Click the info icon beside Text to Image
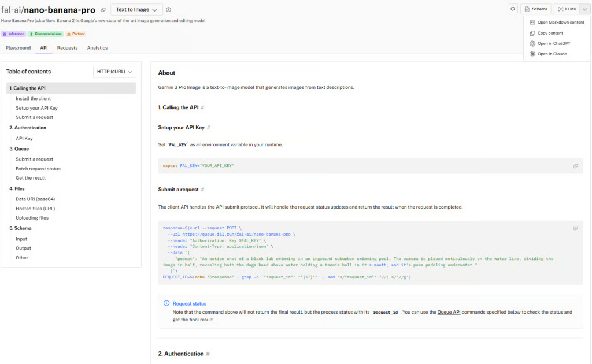Screen dimensions: 592x364 168,10
